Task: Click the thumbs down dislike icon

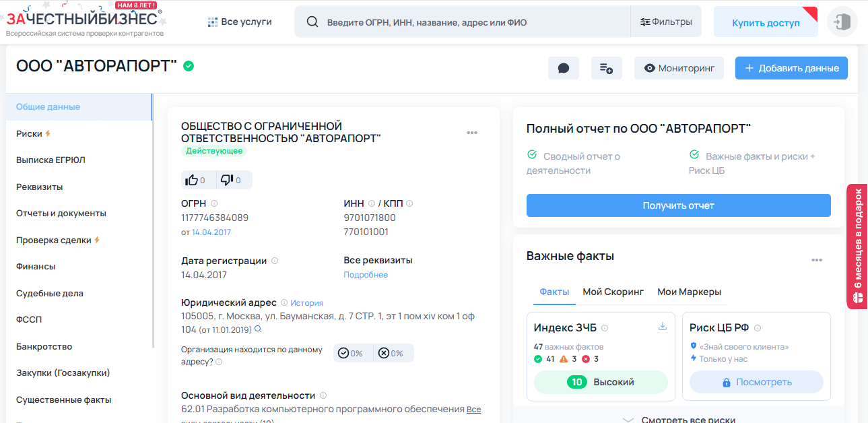Action: pyautogui.click(x=228, y=180)
